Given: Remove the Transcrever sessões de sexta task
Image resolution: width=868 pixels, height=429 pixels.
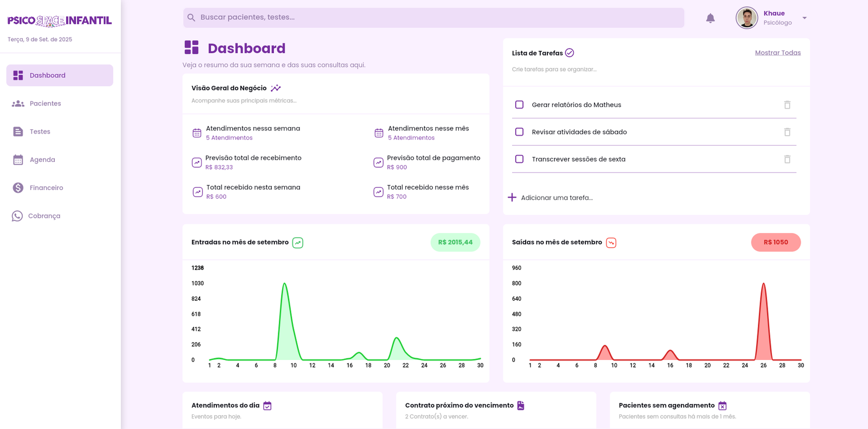Looking at the screenshot, I should coord(787,159).
